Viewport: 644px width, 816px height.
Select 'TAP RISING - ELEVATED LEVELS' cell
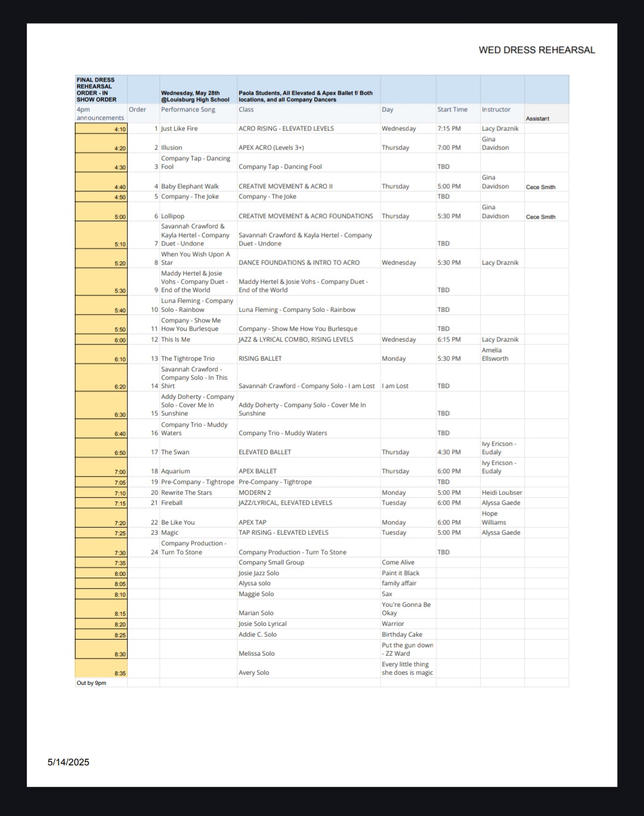pos(308,533)
